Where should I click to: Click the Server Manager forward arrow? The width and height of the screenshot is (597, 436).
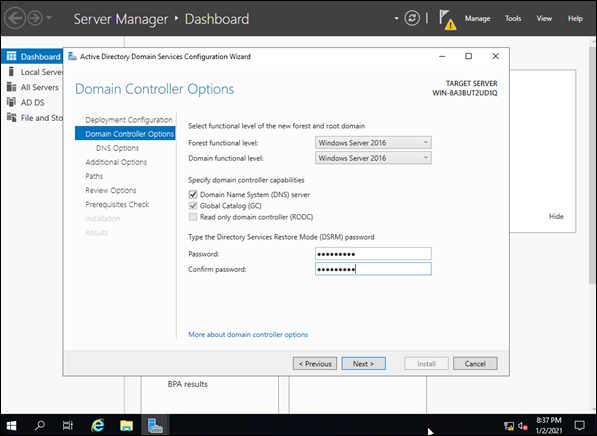point(35,18)
